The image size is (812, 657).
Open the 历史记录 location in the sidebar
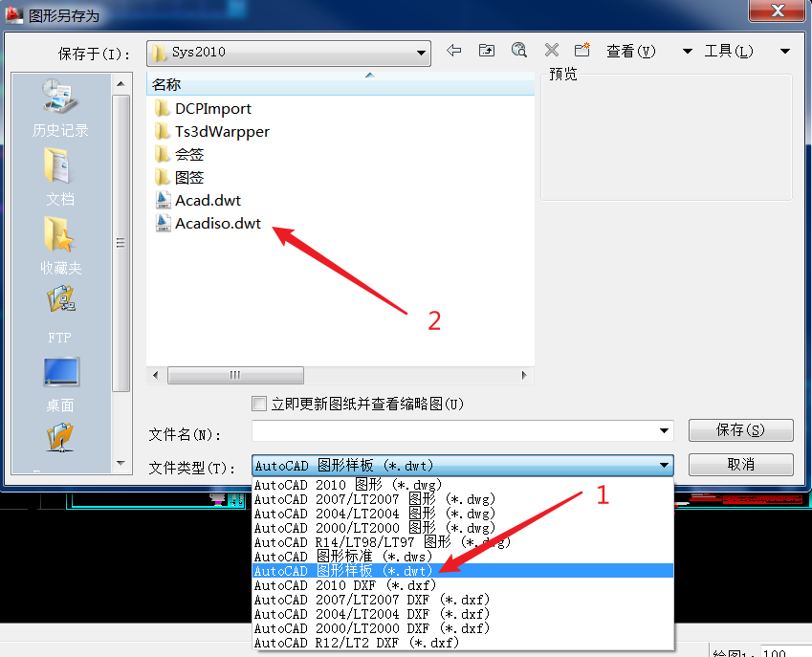pyautogui.click(x=60, y=107)
